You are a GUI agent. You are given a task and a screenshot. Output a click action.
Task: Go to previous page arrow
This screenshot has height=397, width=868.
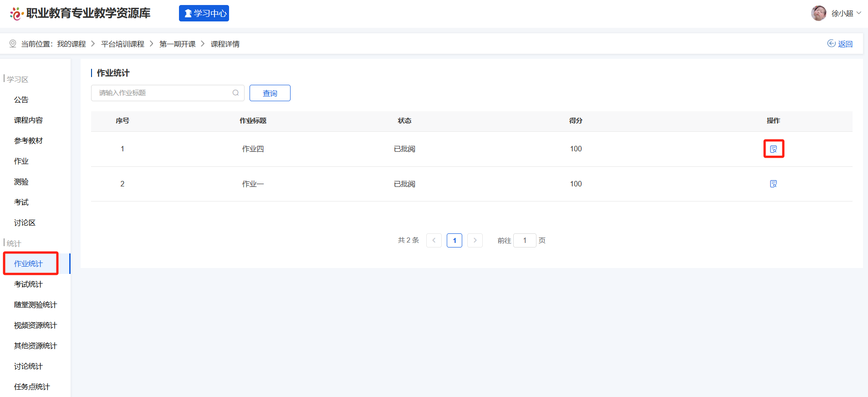[x=434, y=240]
